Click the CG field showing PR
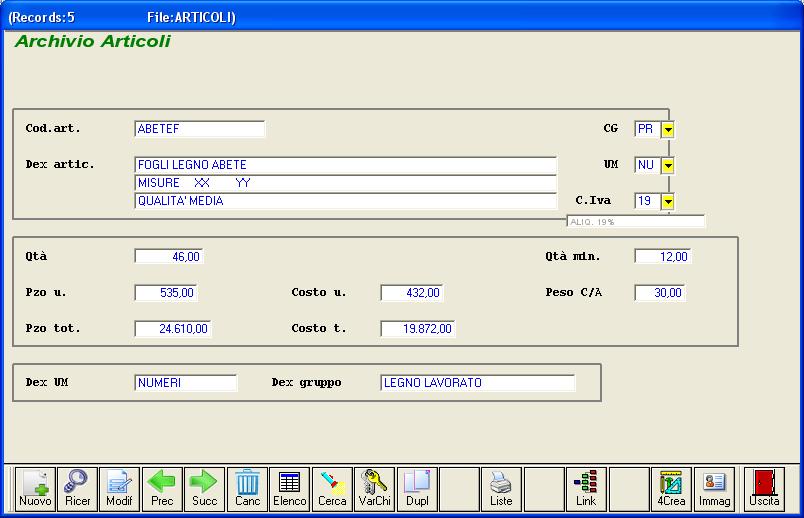Viewport: 804px width, 518px height. 648,129
